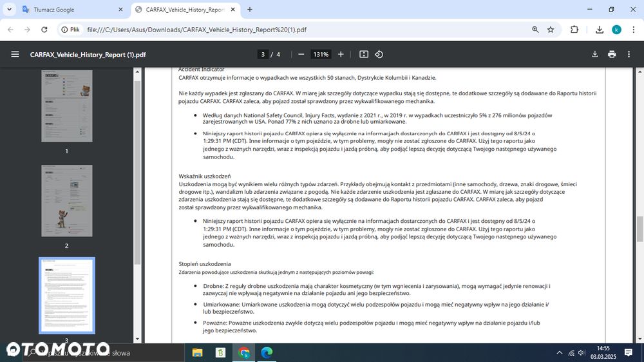Image resolution: width=644 pixels, height=362 pixels.
Task: Open browser downloads icon
Action: click(599, 30)
